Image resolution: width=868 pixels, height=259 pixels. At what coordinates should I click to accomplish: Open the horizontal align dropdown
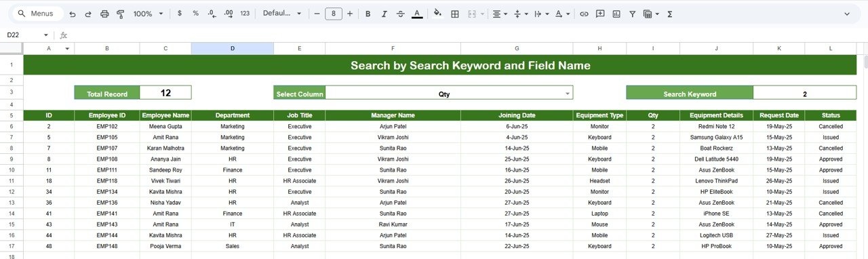click(500, 14)
